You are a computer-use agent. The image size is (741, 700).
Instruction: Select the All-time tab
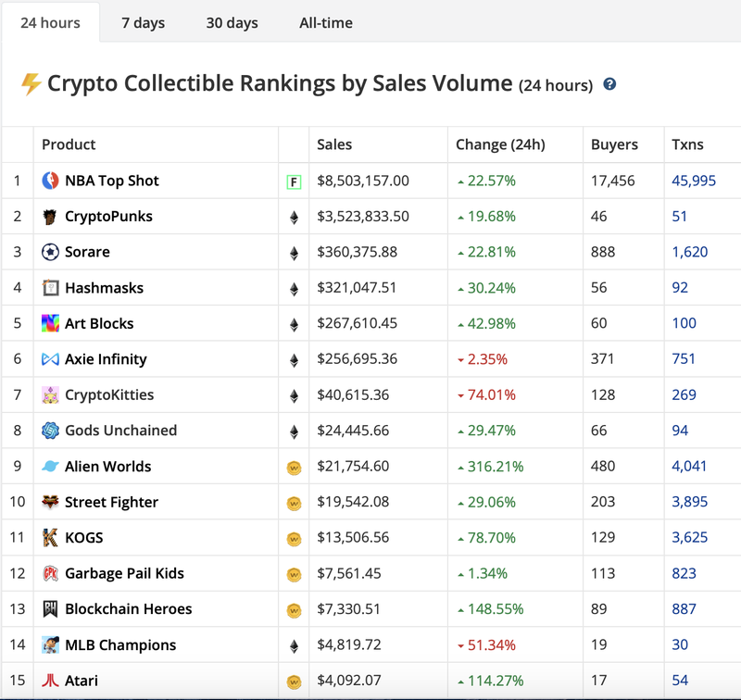326,22
